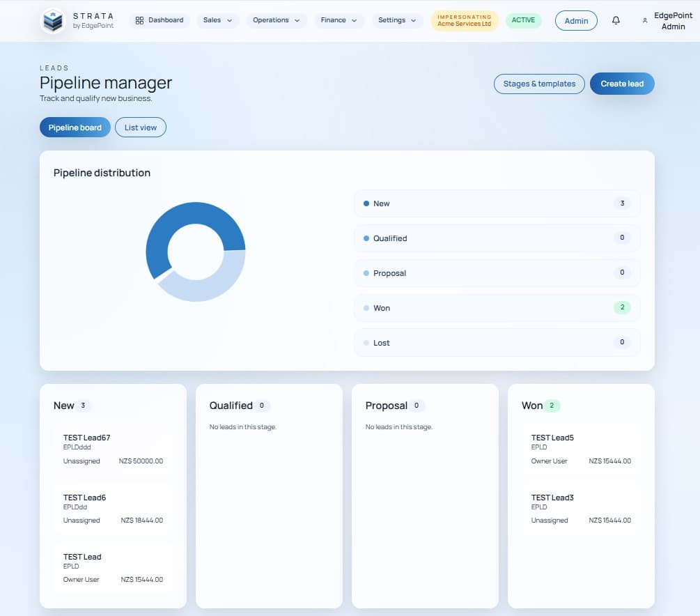Click the Dashboard grid icon
The image size is (700, 616).
tap(139, 20)
